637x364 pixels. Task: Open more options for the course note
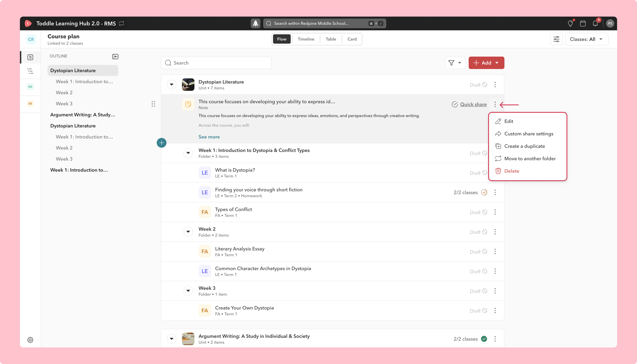coord(495,104)
